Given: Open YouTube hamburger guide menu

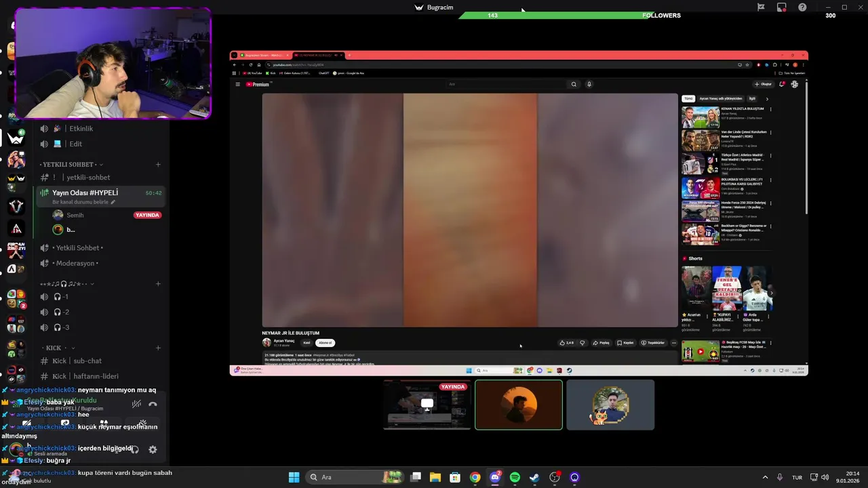Looking at the screenshot, I should tap(237, 84).
